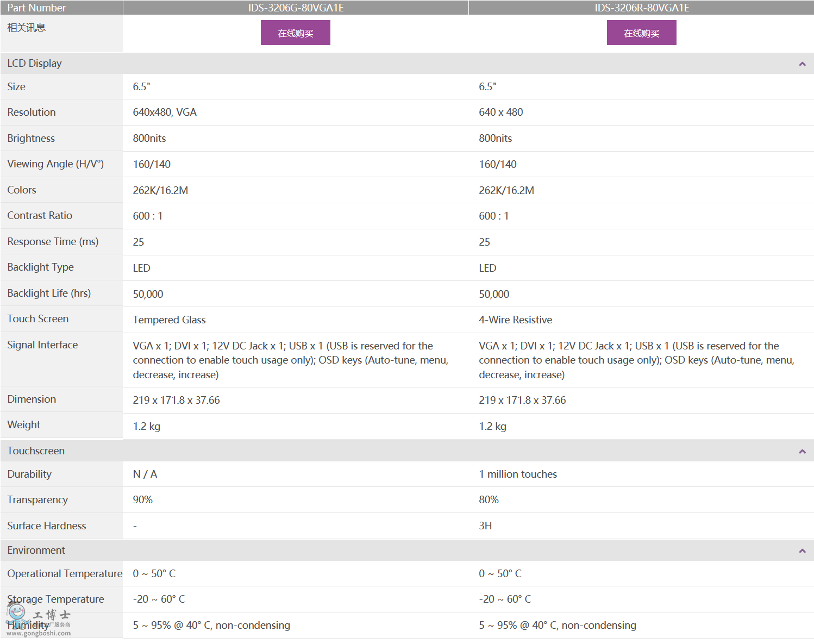The height and width of the screenshot is (644, 814).
Task: Click the 1 million touches durability value
Action: pos(517,474)
